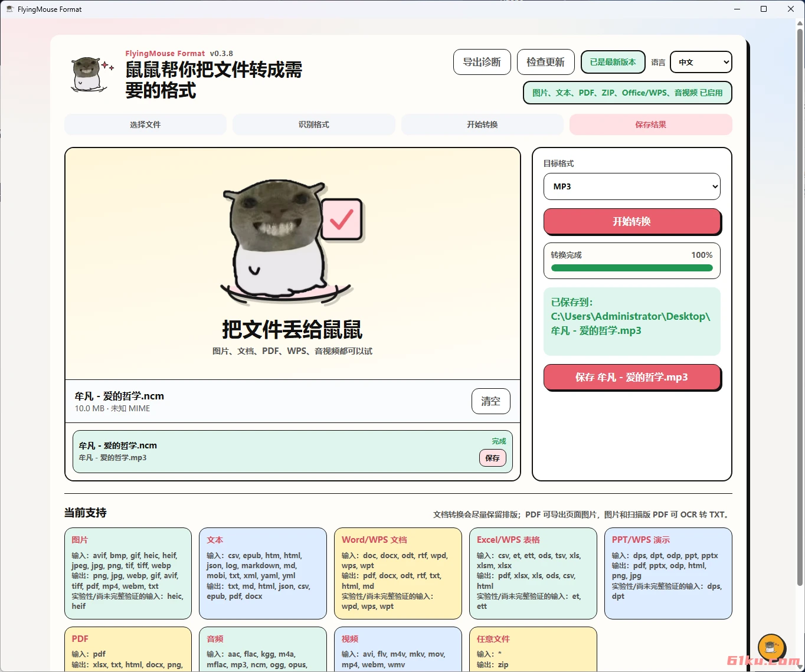Click the 任意文件 support card

[534, 650]
